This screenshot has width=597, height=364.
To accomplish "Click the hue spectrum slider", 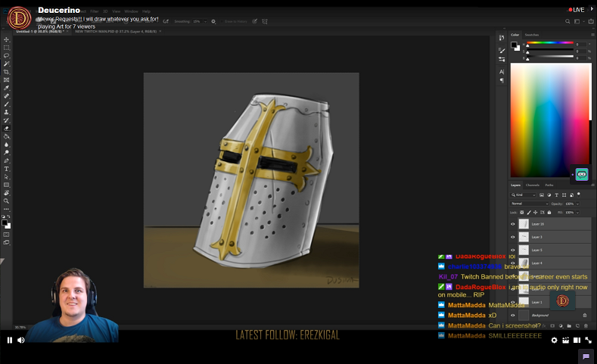I will (x=550, y=42).
